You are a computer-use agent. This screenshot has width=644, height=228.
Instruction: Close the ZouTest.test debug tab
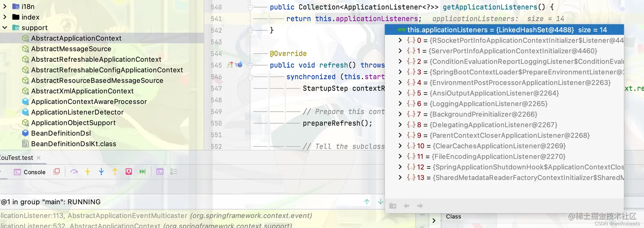click(38, 158)
